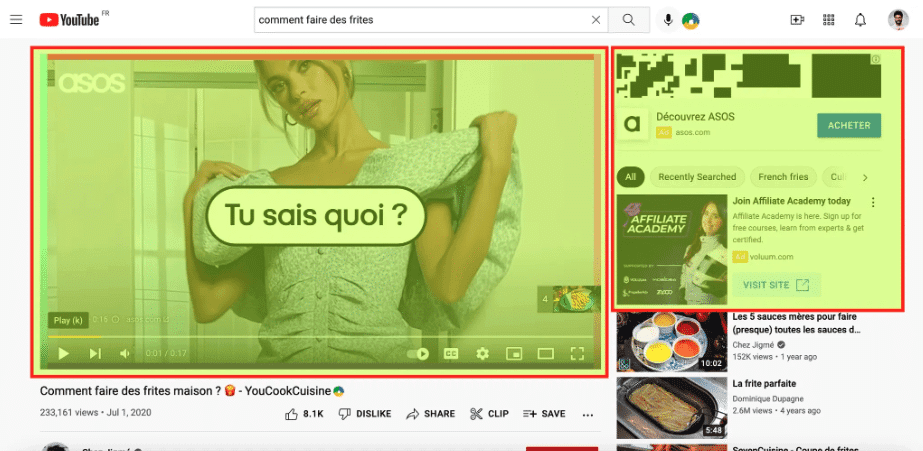The width and height of the screenshot is (923, 451).
Task: Open the account avatar menu
Action: [x=898, y=20]
